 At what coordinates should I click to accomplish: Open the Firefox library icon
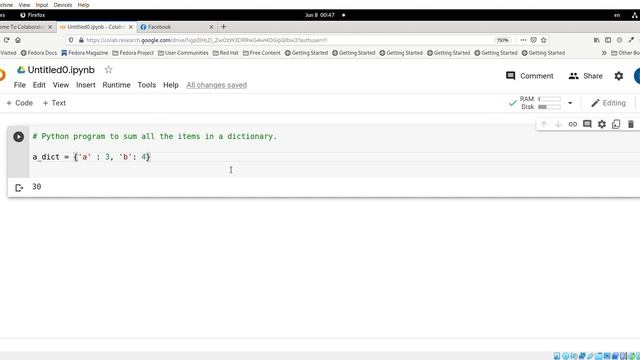tap(596, 40)
